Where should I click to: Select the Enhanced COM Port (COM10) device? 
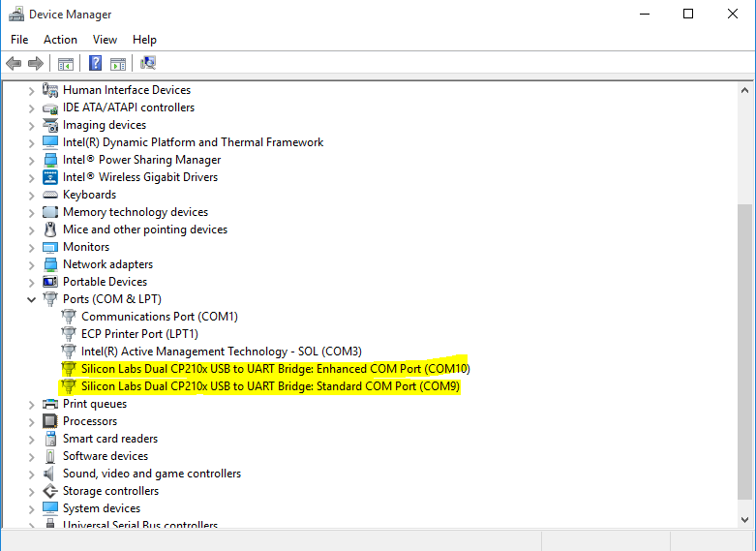tap(275, 369)
